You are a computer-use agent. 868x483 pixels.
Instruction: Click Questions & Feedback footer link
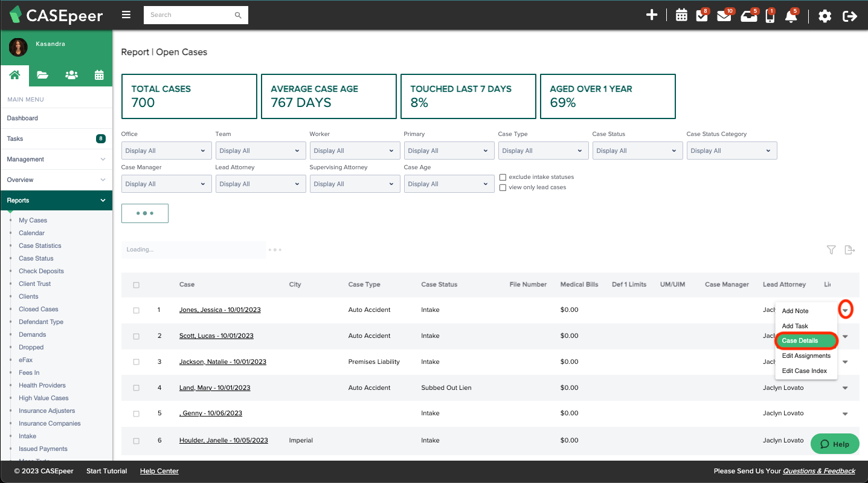(819, 472)
